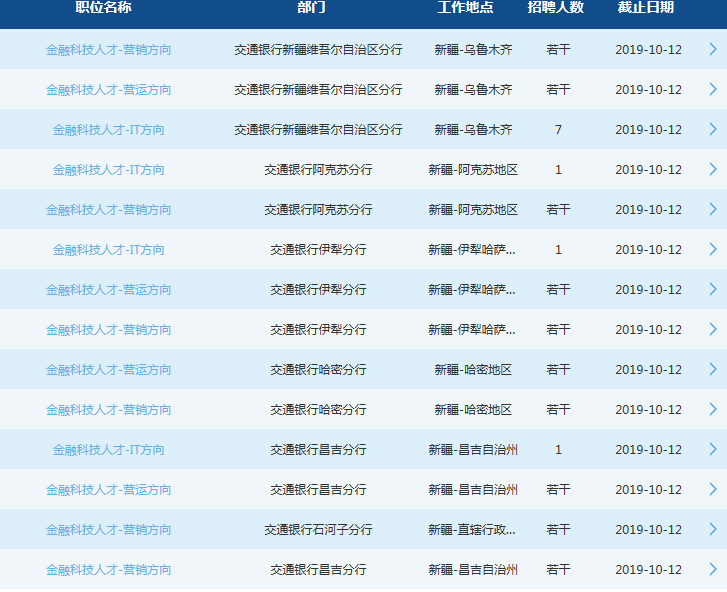Click the 职位名称 column header

click(103, 8)
